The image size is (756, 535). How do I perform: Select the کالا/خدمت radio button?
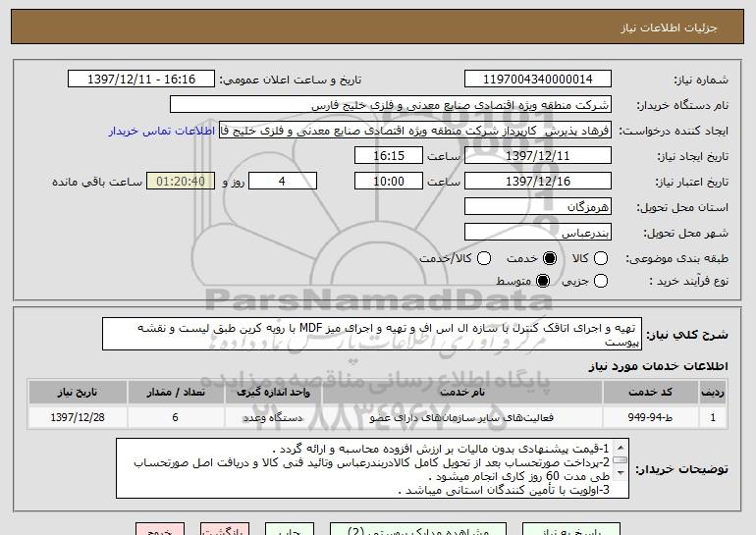point(484,258)
